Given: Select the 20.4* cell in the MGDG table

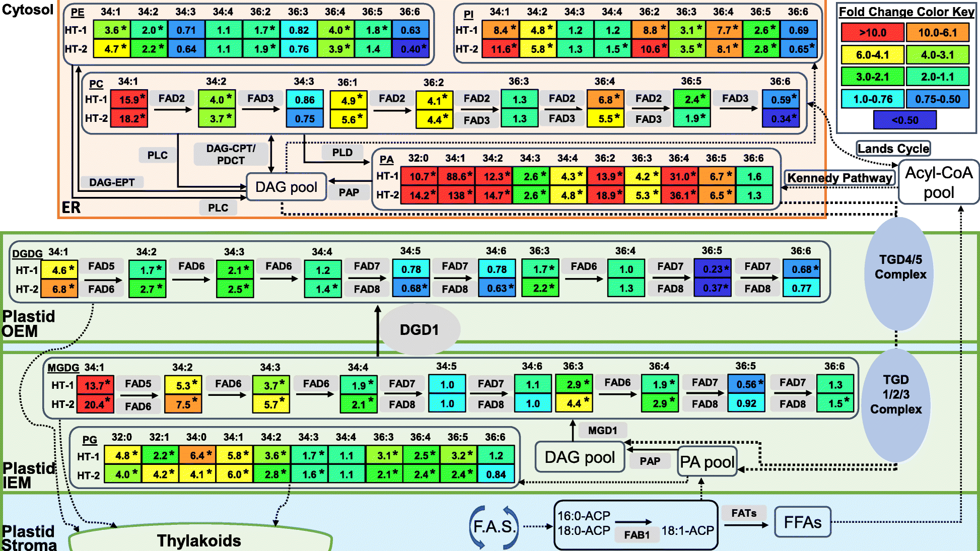Looking at the screenshot, I should pyautogui.click(x=95, y=404).
